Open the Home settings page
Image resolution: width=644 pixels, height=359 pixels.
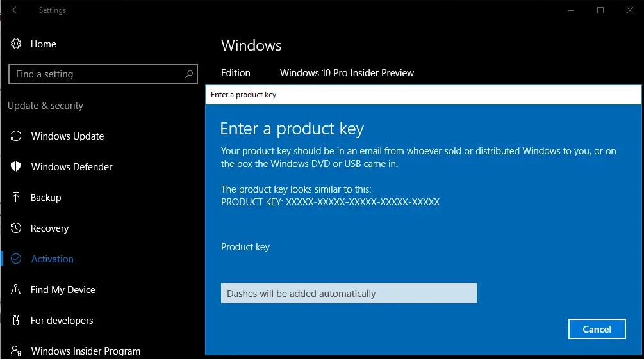(x=43, y=44)
